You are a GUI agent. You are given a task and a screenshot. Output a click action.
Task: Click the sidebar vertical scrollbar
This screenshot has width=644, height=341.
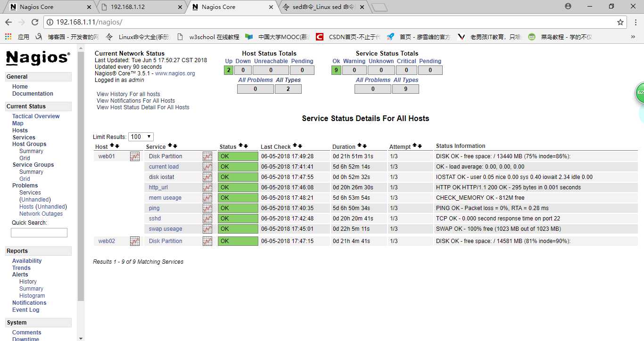coord(81,176)
